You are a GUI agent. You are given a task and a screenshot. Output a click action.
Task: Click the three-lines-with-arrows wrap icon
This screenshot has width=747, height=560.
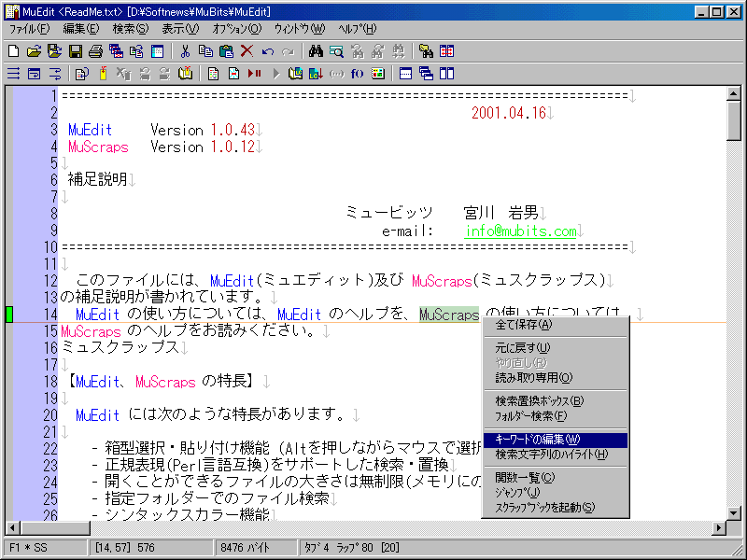click(x=14, y=74)
